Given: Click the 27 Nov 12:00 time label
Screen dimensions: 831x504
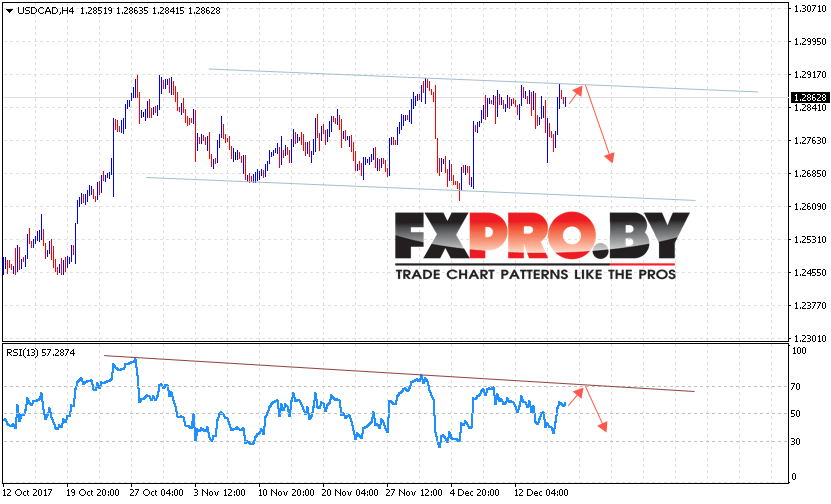Looking at the screenshot, I should point(414,493).
